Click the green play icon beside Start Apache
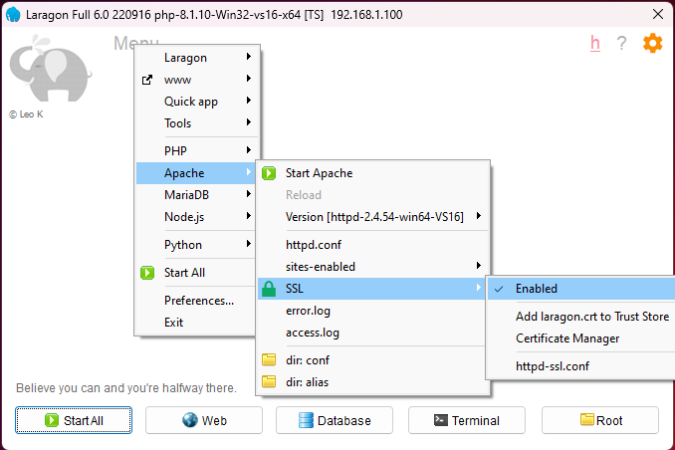The image size is (675, 450). (269, 173)
